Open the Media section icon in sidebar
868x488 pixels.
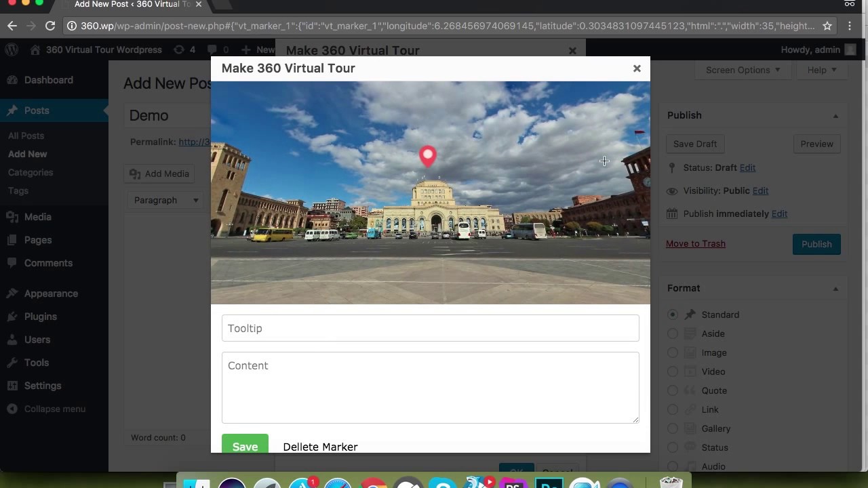click(x=12, y=217)
